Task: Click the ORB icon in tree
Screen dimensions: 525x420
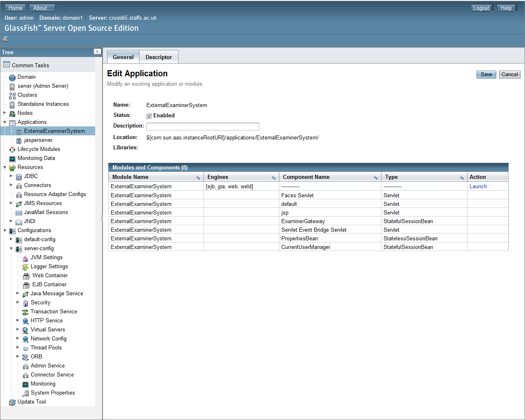Action: (25, 357)
